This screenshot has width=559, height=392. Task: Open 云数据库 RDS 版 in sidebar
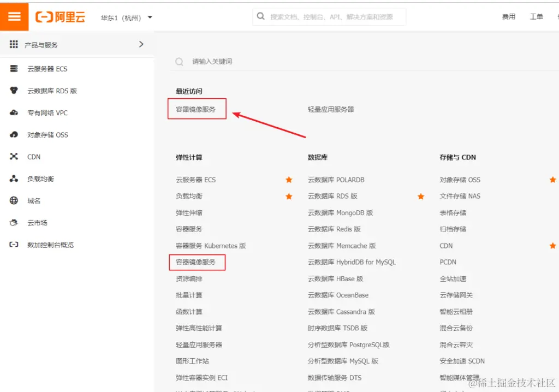52,91
